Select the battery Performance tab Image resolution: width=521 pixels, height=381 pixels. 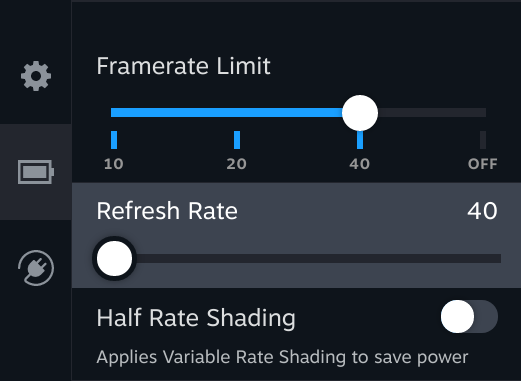click(36, 172)
